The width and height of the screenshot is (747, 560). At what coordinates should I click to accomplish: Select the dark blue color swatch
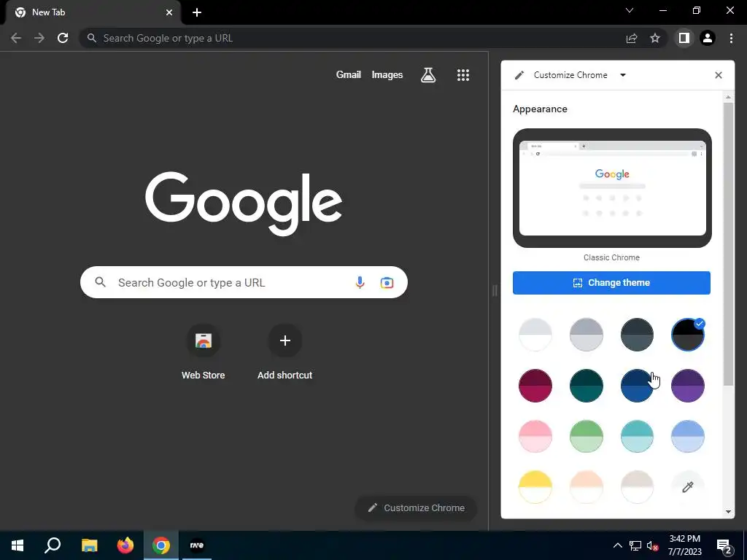click(x=637, y=385)
